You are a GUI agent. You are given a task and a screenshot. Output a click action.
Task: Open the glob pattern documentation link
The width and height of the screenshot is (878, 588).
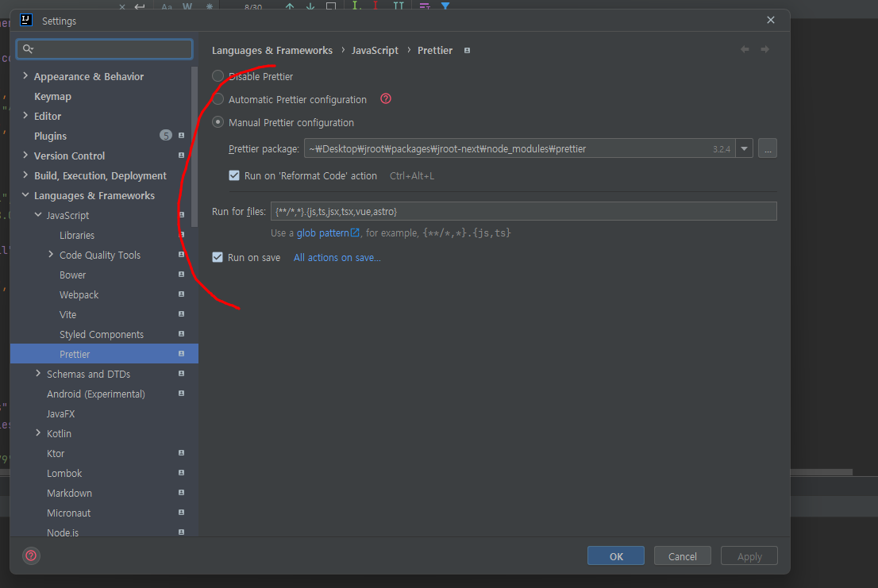coord(328,233)
